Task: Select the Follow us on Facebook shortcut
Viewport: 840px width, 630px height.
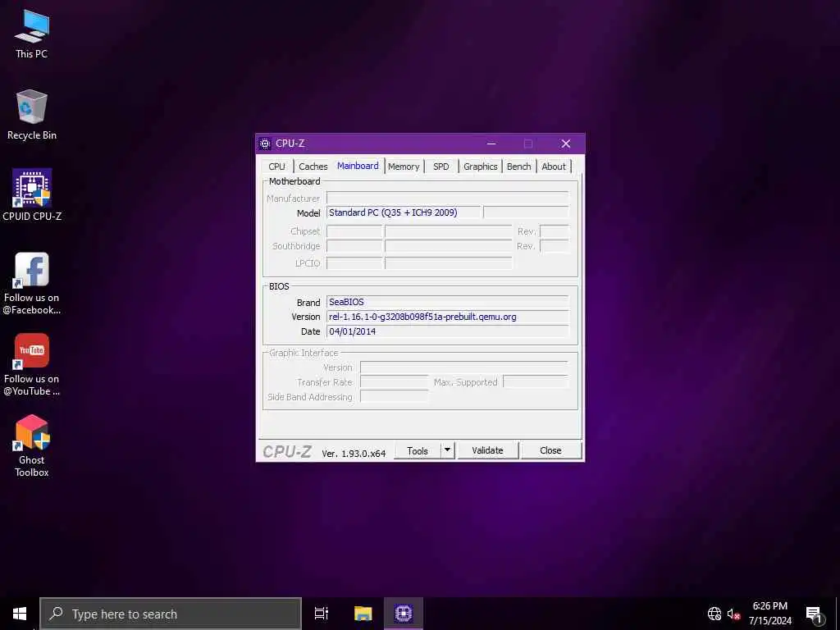Action: (32, 283)
